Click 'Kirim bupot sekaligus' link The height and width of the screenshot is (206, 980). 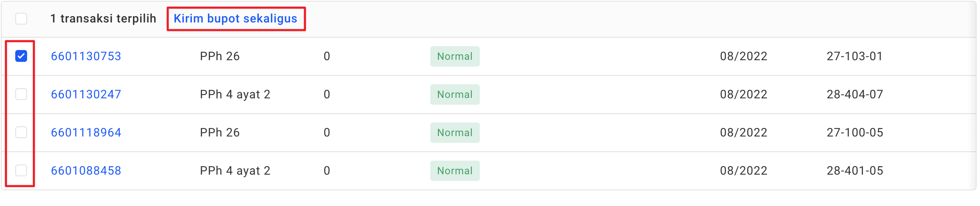(235, 19)
